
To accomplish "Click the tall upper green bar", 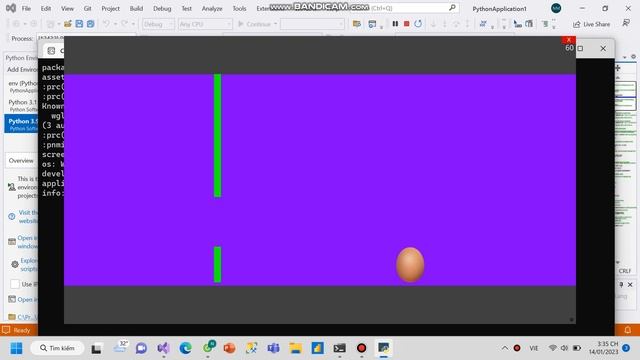I will pyautogui.click(x=218, y=136).
